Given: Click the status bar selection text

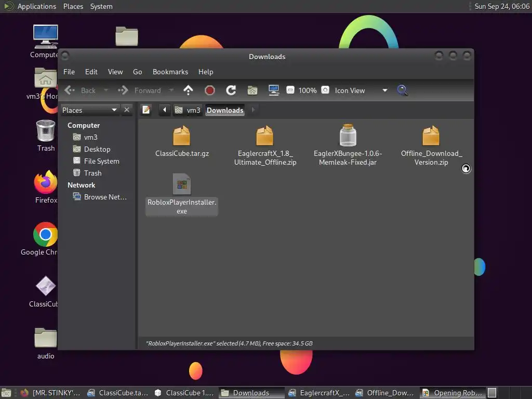Looking at the screenshot, I should 229,343.
